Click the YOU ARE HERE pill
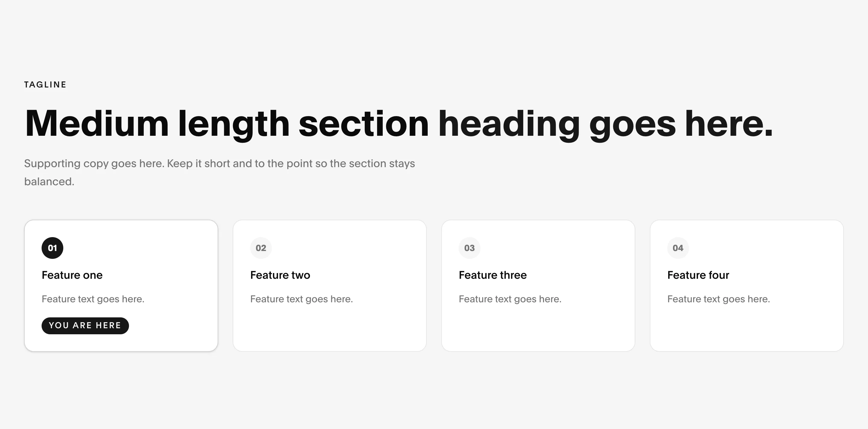 pyautogui.click(x=85, y=326)
